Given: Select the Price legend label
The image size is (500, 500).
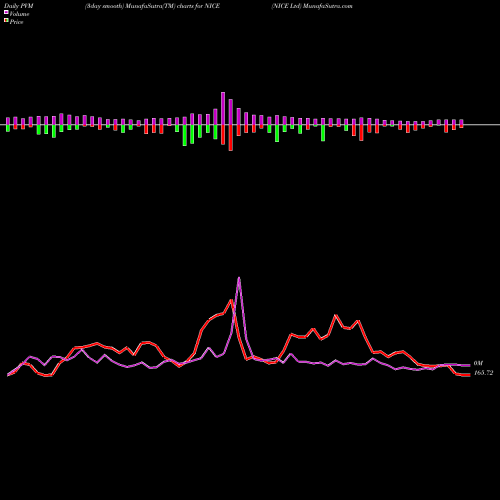Looking at the screenshot, I should (16, 22).
